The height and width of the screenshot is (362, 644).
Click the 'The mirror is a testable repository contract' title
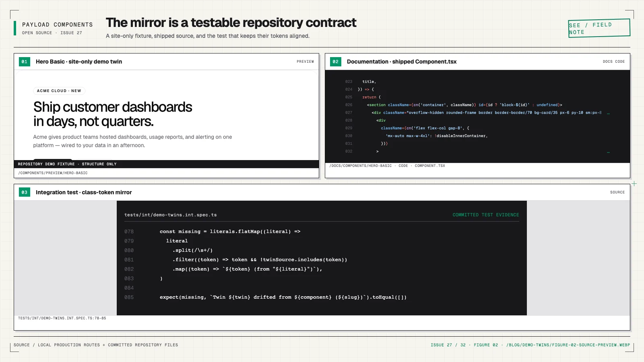tap(231, 23)
